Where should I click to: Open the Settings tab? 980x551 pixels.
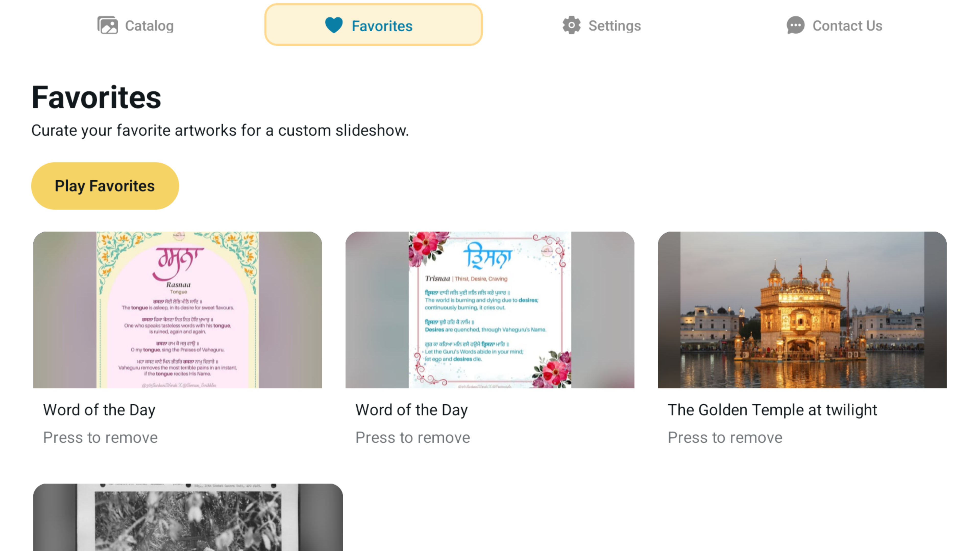coord(614,26)
